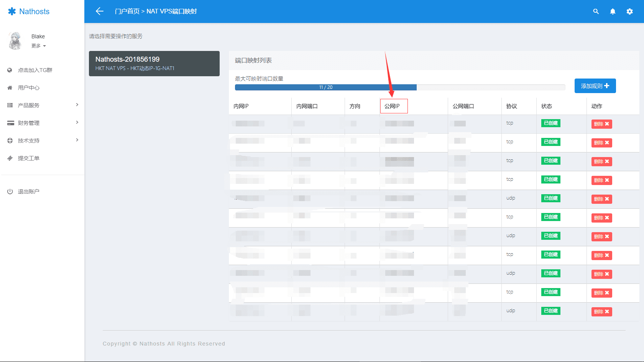This screenshot has height=362, width=644.
Task: Click the 点击加入TG群 globe icon
Action: (10, 70)
